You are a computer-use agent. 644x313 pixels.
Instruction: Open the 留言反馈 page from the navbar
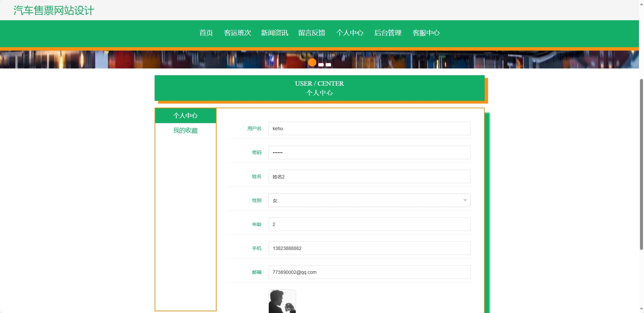[x=312, y=33]
